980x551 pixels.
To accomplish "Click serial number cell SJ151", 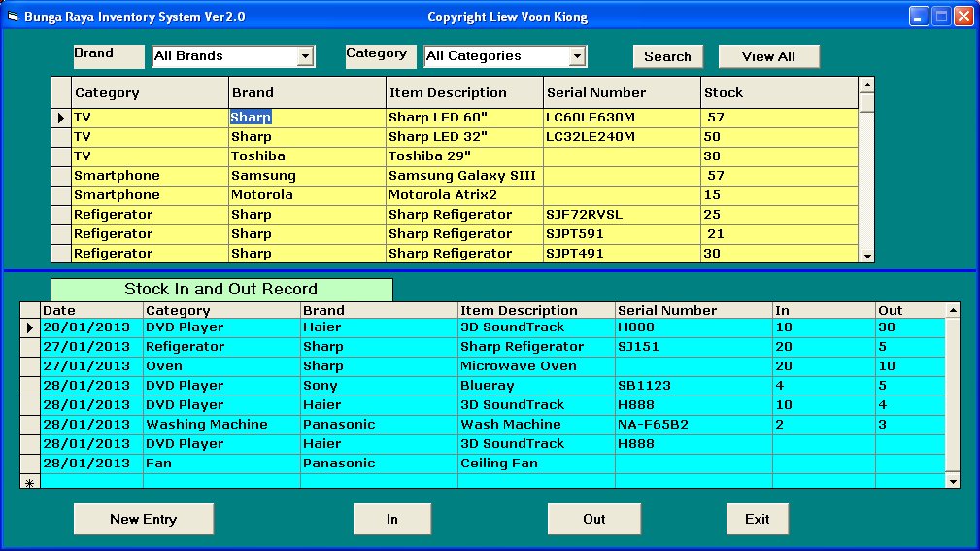I will pos(693,347).
